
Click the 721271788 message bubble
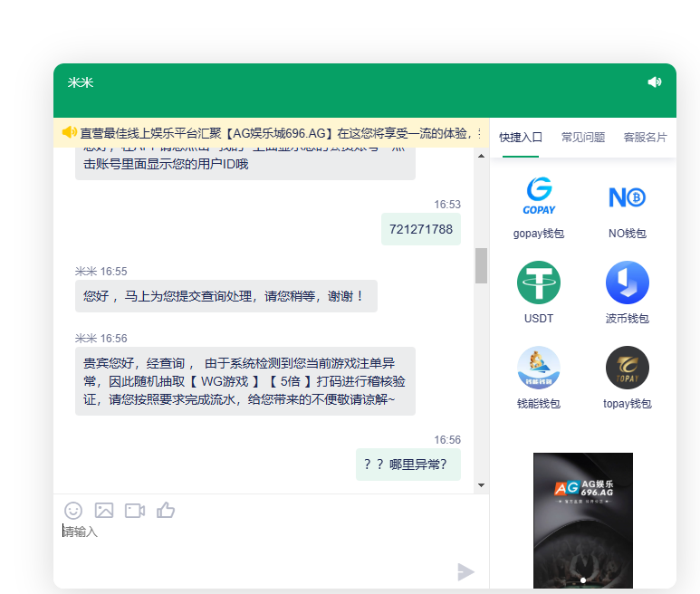point(420,229)
